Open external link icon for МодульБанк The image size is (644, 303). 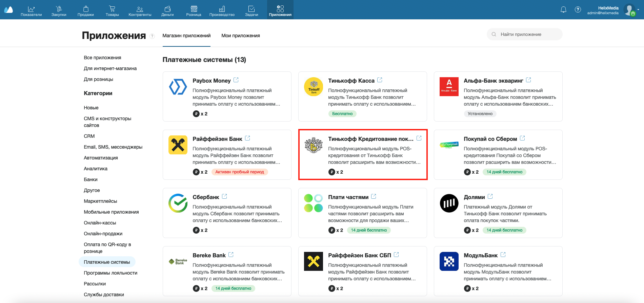503,255
